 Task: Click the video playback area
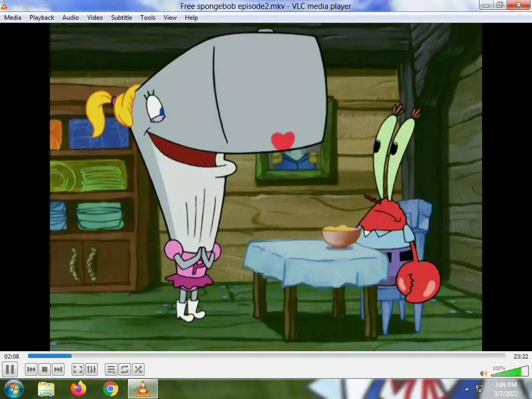coord(266,187)
